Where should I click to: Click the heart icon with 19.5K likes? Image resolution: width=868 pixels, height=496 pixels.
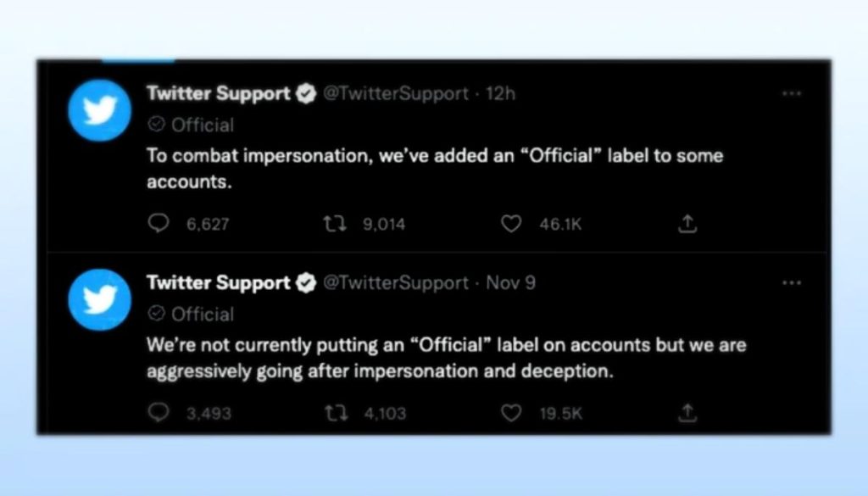511,413
